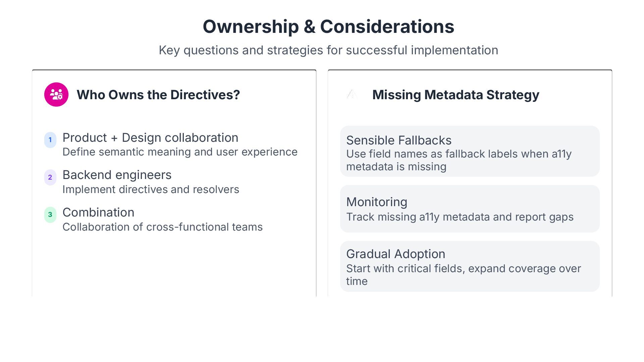The width and height of the screenshot is (644, 362).
Task: Select the Missing Metadata Strategy heading
Action: (456, 95)
